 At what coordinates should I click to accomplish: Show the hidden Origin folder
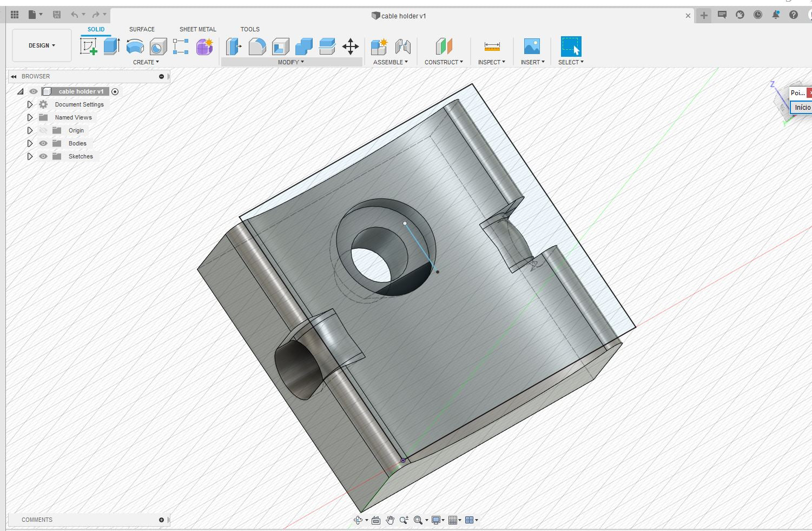coord(43,130)
